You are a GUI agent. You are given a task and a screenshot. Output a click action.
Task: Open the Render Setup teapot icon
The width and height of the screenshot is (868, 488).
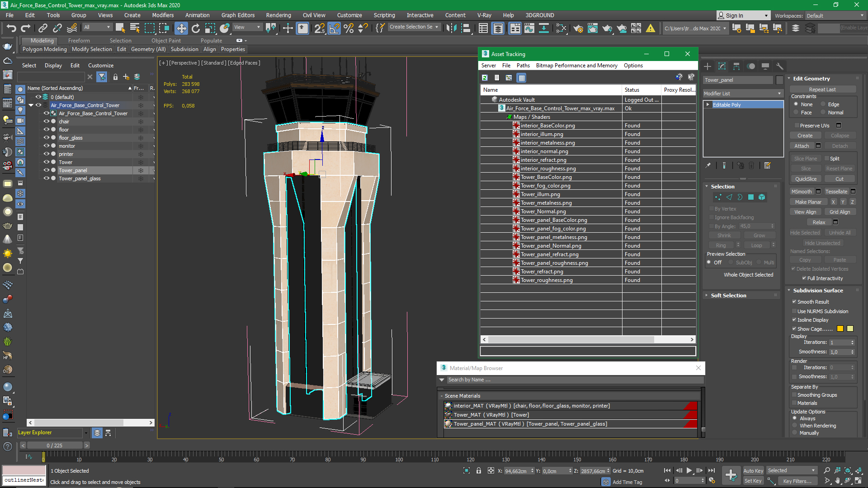pos(578,28)
